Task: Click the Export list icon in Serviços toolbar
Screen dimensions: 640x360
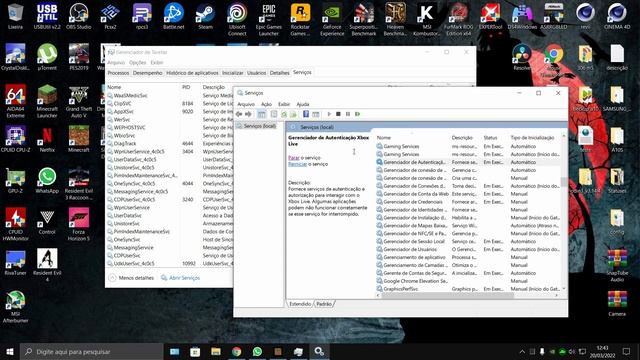Action: [x=293, y=114]
